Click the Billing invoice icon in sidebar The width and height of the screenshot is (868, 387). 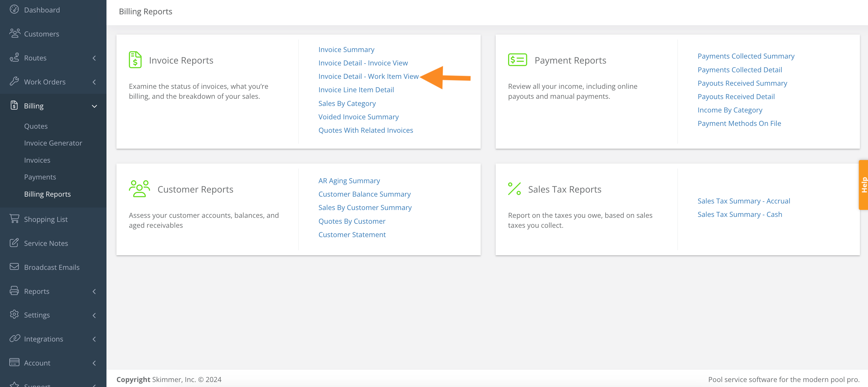tap(14, 105)
